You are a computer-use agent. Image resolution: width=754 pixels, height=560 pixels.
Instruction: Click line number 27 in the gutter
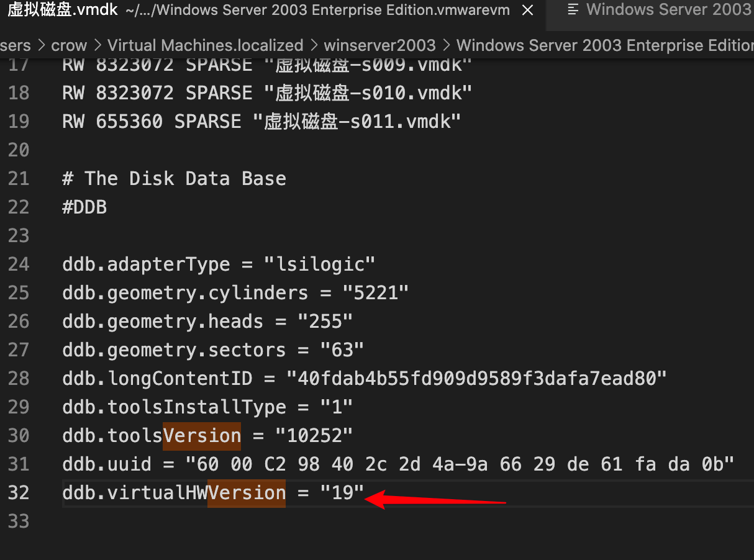pos(19,350)
